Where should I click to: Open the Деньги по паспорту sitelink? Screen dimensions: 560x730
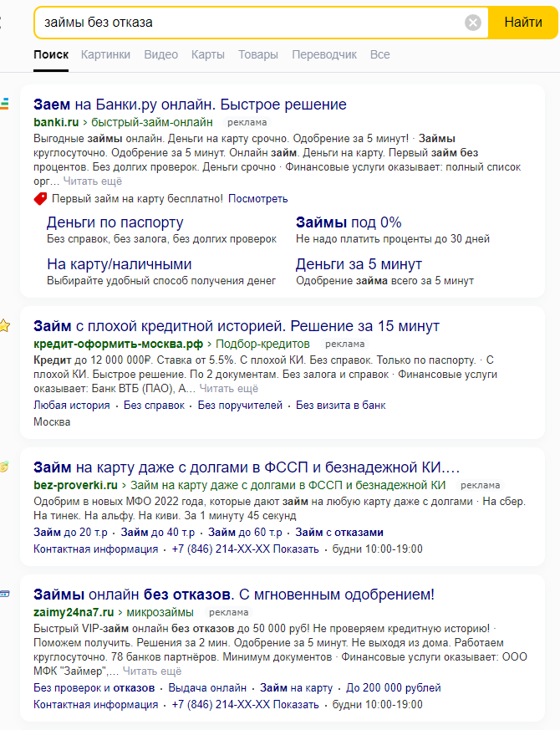(115, 222)
